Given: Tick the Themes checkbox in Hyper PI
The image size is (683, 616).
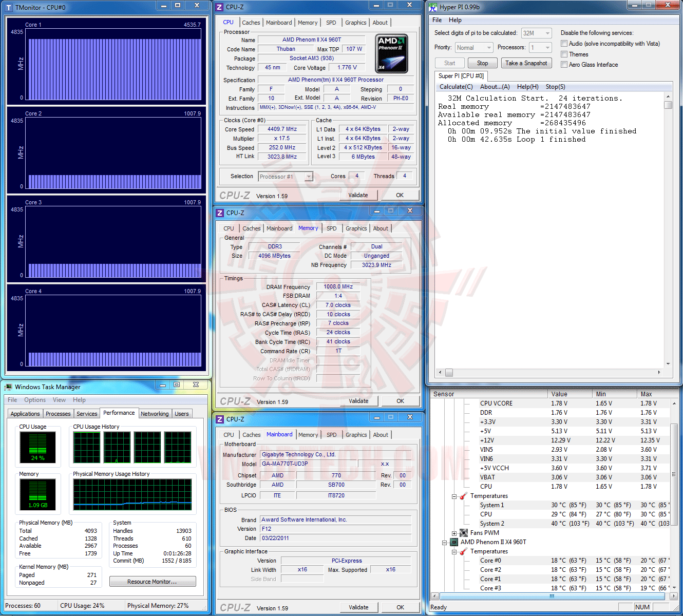Looking at the screenshot, I should click(564, 54).
